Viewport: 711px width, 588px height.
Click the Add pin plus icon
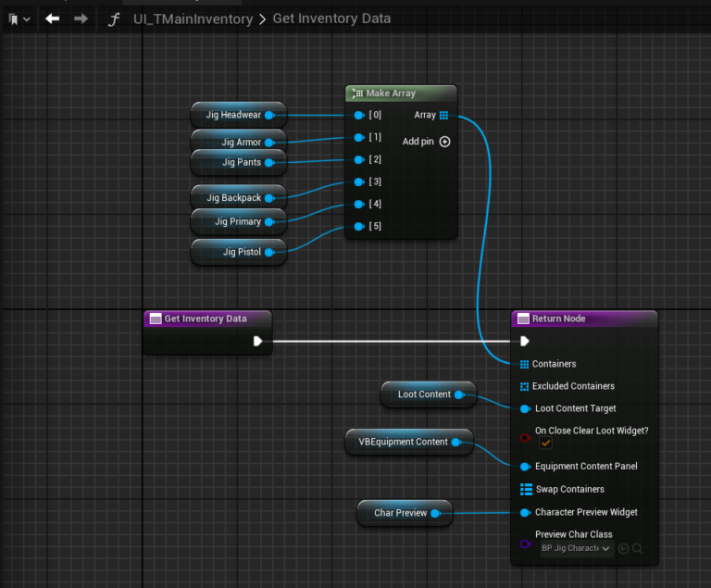(x=444, y=142)
